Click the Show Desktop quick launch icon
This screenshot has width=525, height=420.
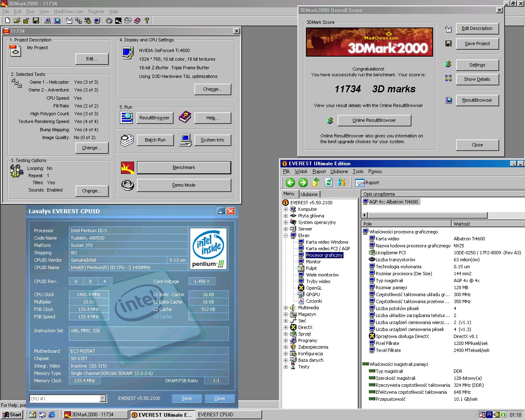pos(33,415)
